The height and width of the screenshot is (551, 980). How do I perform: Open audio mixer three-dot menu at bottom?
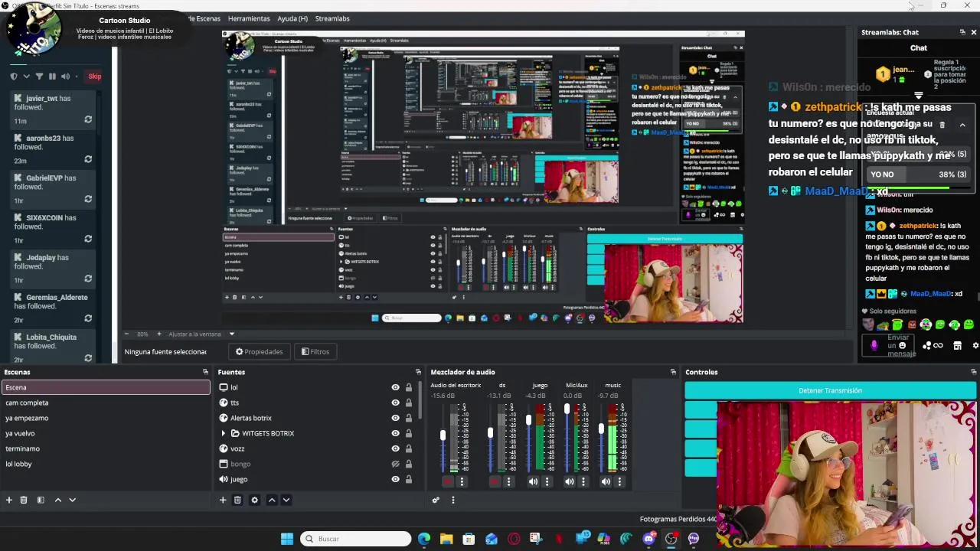[x=452, y=500]
